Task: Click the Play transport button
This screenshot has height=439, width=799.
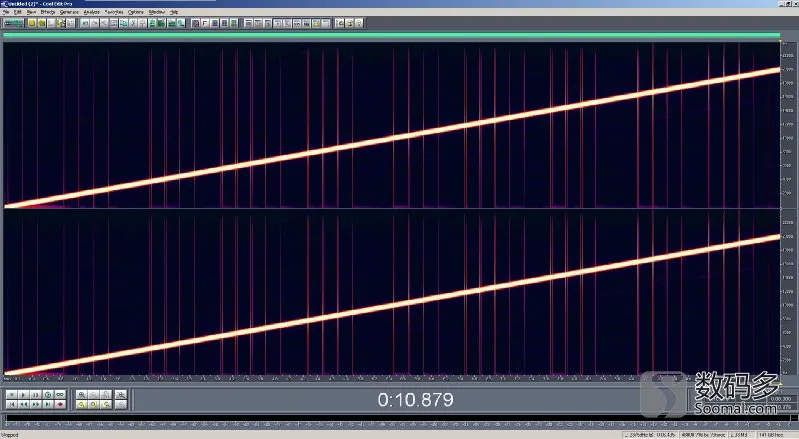Action: (23, 395)
